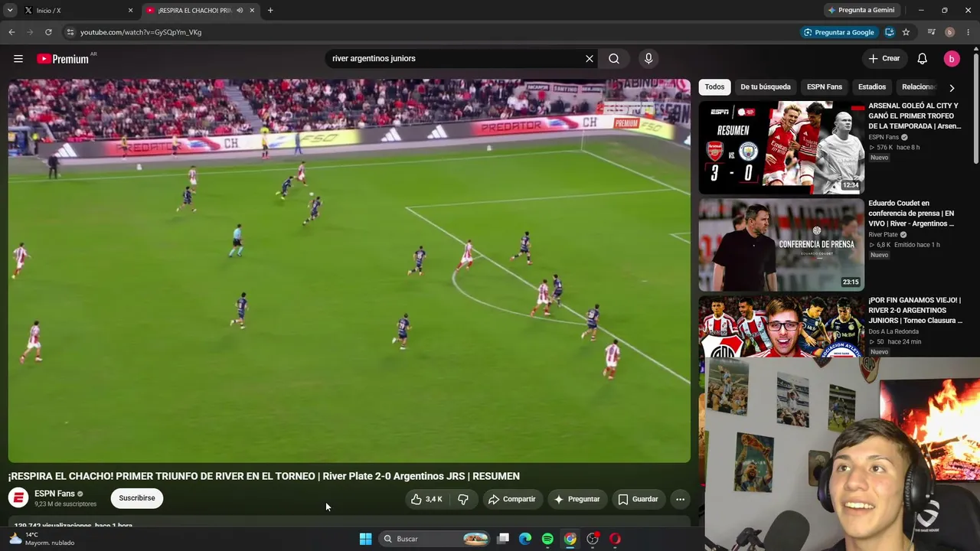Close the Inicio / X tab
Viewport: 980px width, 551px height.
(x=130, y=11)
